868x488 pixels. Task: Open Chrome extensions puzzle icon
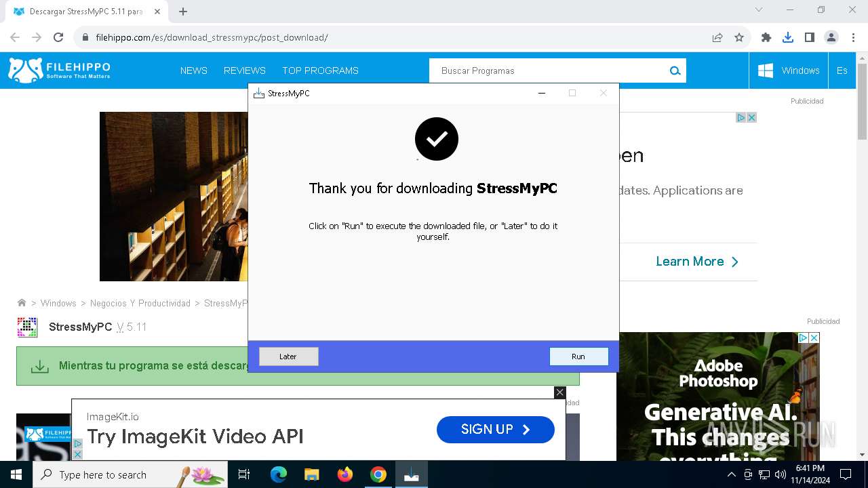point(766,37)
